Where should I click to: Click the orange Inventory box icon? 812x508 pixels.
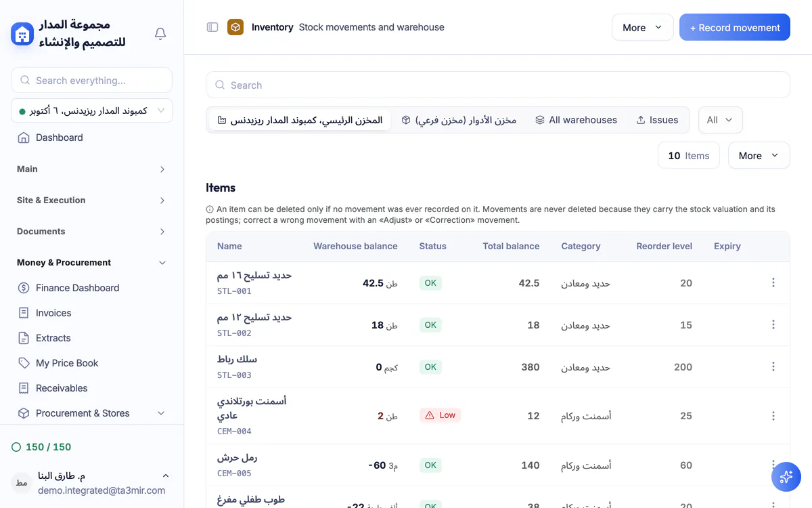pos(235,27)
